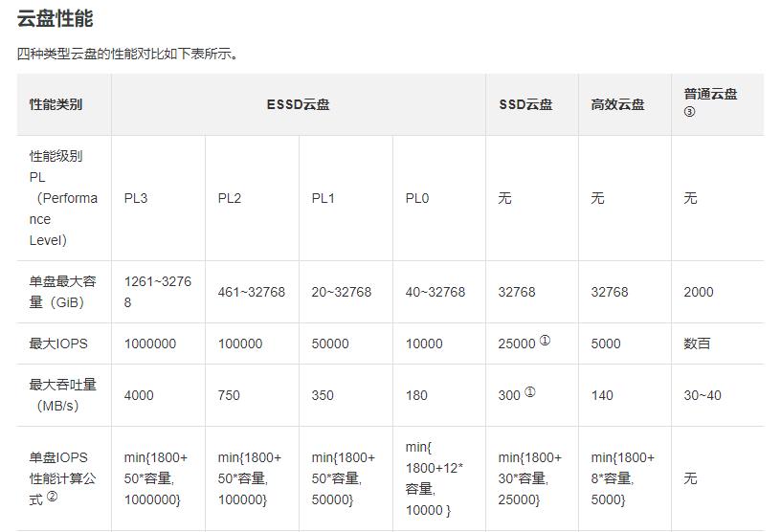Viewport: 781px width, 532px height.
Task: Select the PL3 performance level cell
Action: coord(137,198)
